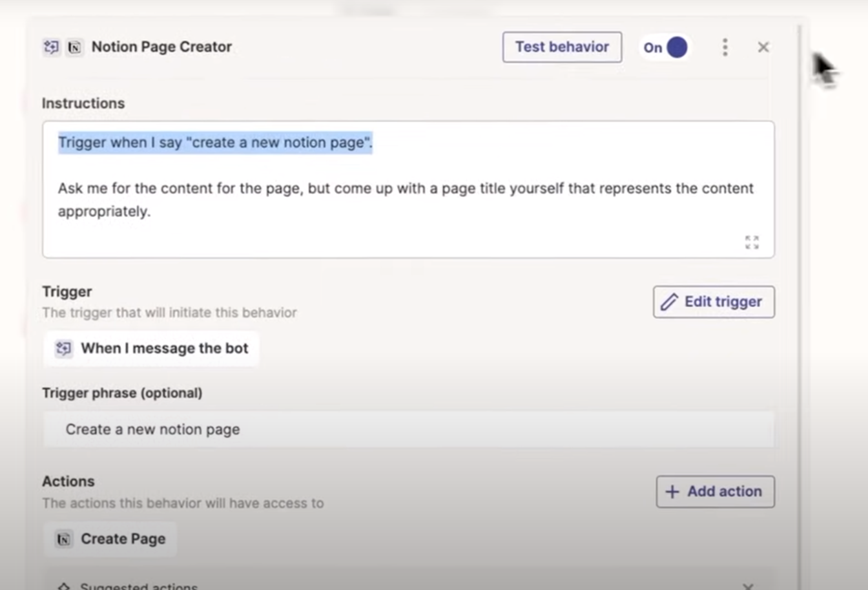Click the Notion icon on Create Page action
Image resolution: width=868 pixels, height=590 pixels.
(x=63, y=539)
